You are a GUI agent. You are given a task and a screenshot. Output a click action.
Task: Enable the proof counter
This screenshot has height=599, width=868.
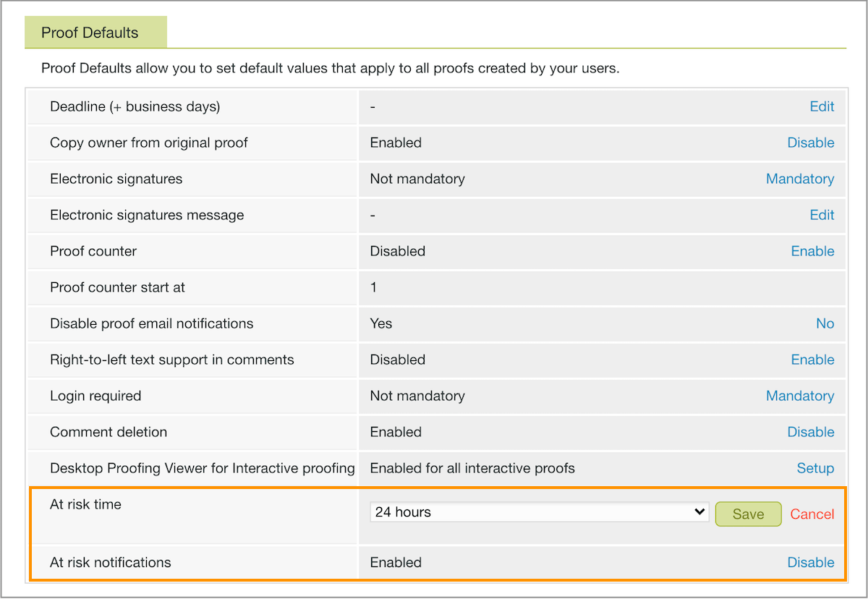tap(812, 251)
